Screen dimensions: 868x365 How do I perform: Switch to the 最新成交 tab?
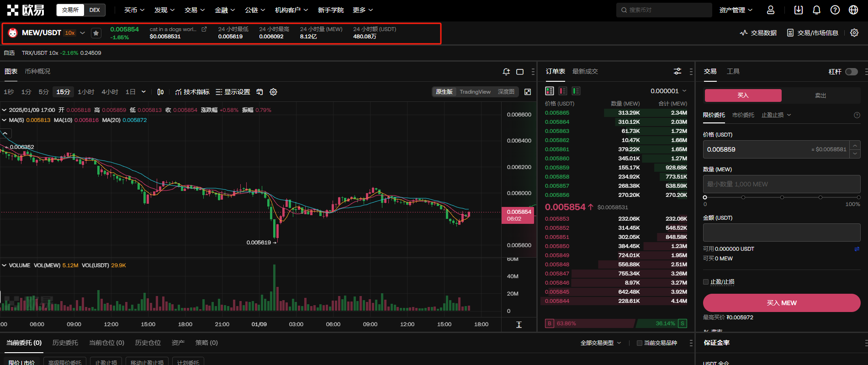coord(585,71)
